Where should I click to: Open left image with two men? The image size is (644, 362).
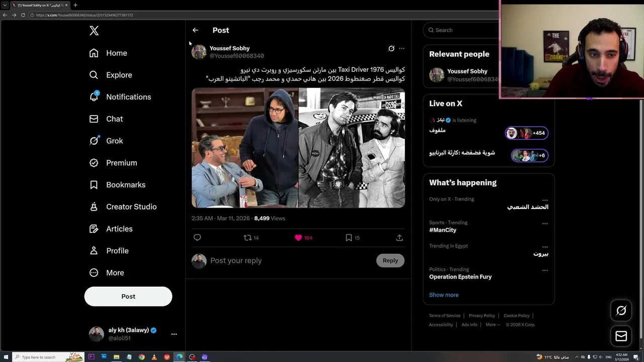245,148
